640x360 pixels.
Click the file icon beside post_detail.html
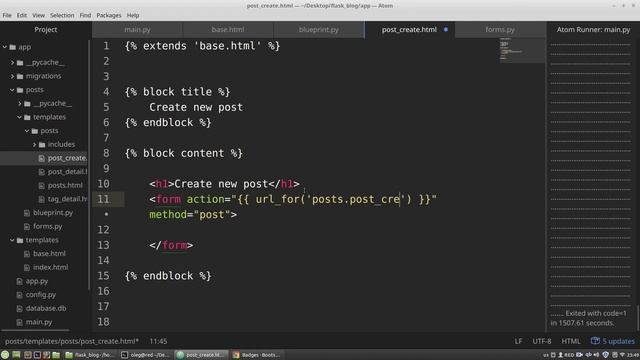point(41,172)
